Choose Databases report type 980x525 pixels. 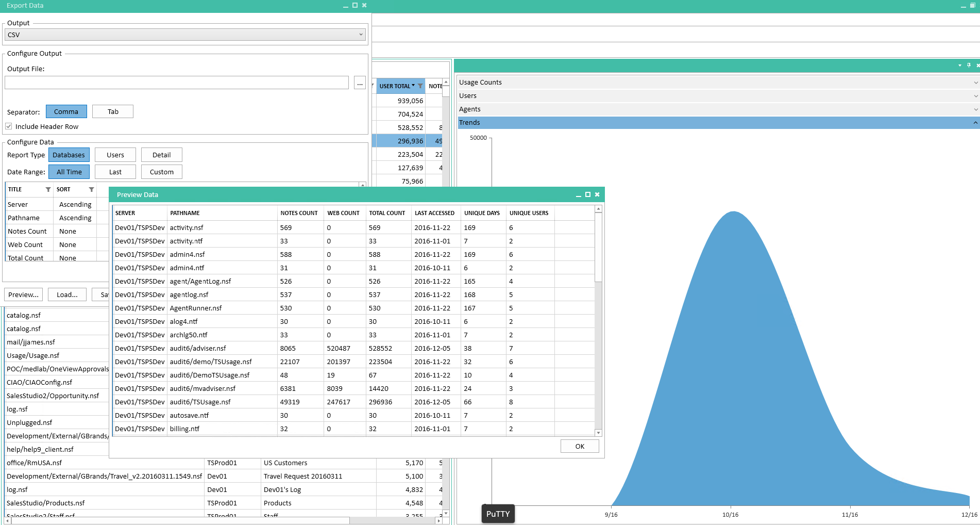pos(69,155)
